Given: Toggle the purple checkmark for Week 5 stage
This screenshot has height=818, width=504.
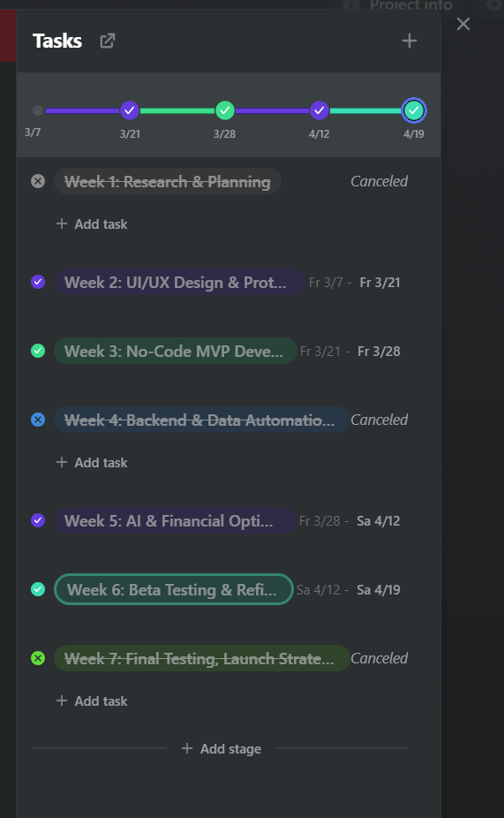Looking at the screenshot, I should point(38,520).
